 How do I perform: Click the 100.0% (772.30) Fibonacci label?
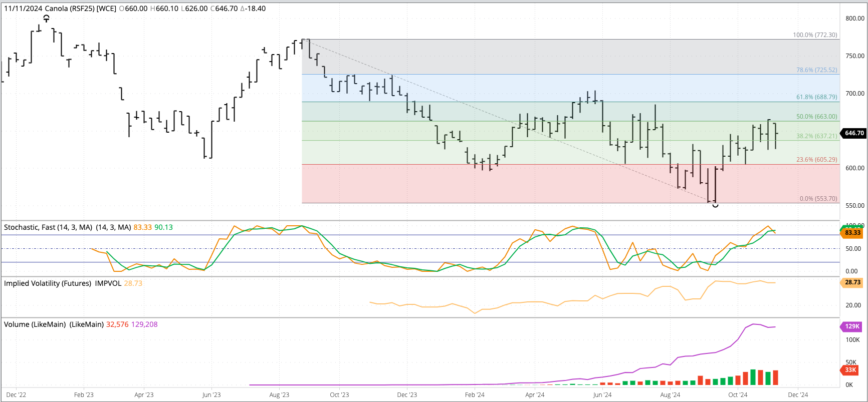[x=815, y=35]
